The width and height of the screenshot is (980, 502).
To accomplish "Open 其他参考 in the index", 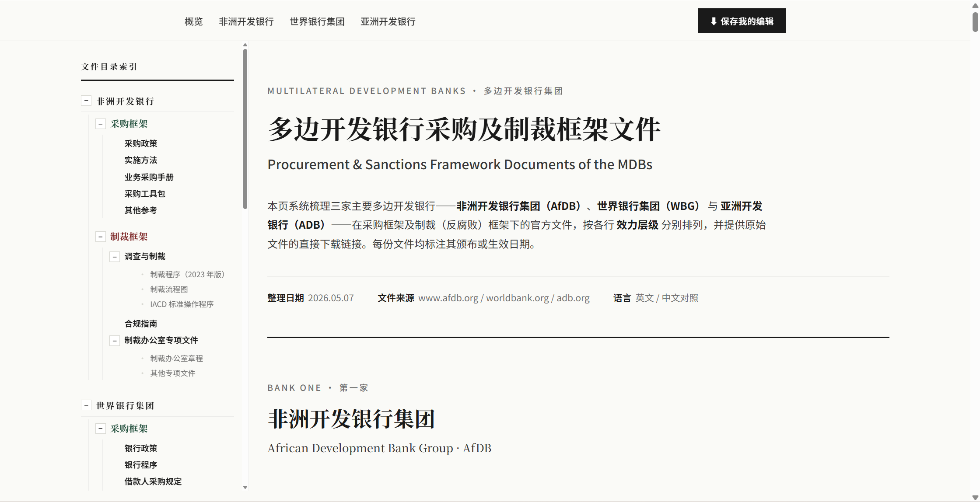I will [141, 210].
